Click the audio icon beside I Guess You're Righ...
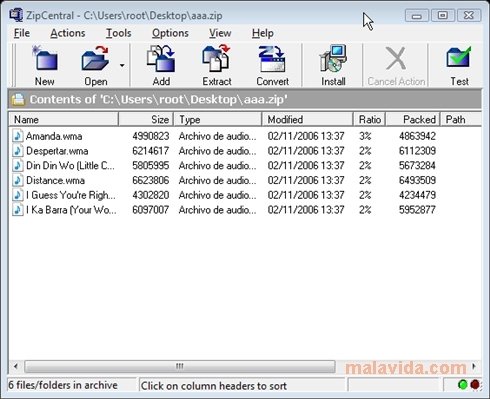Screen dimensions: 490x399 coord(18,195)
